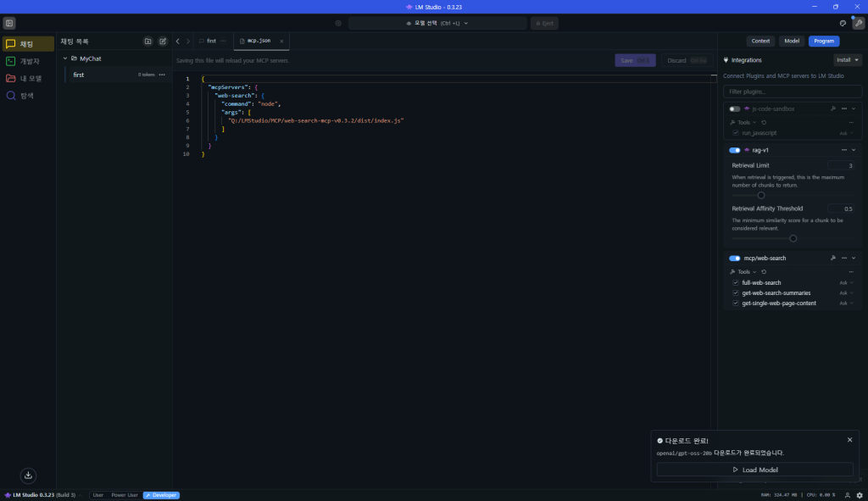
Task: Dismiss the download complete notification
Action: point(849,440)
